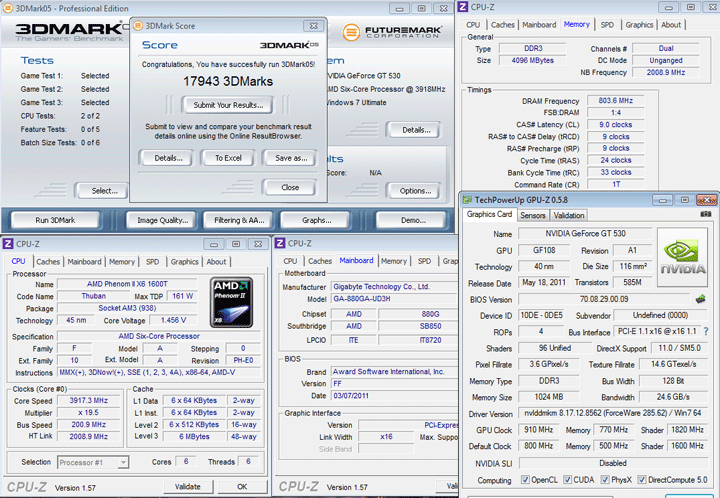
Task: Open the Caches tab in the CPU-Z processor window
Action: [x=47, y=262]
